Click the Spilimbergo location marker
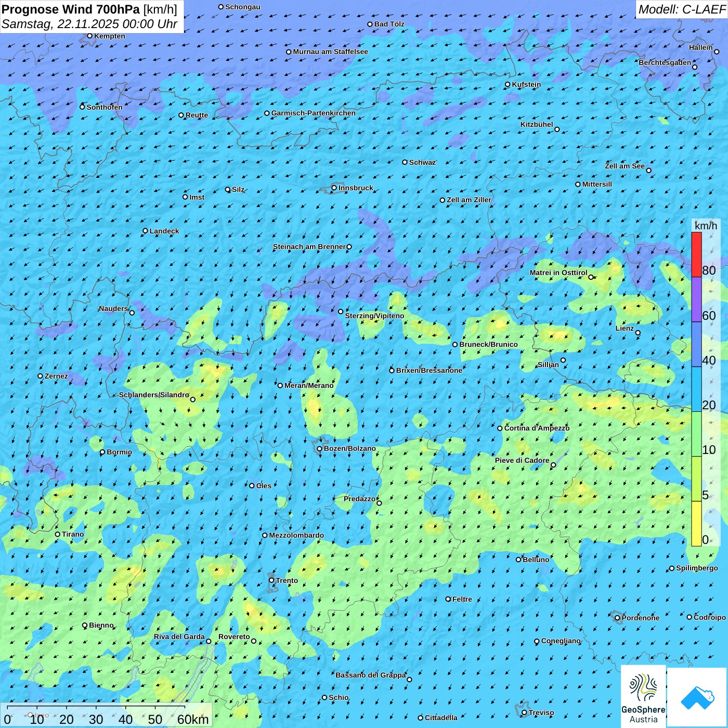The image size is (728, 728). click(672, 568)
